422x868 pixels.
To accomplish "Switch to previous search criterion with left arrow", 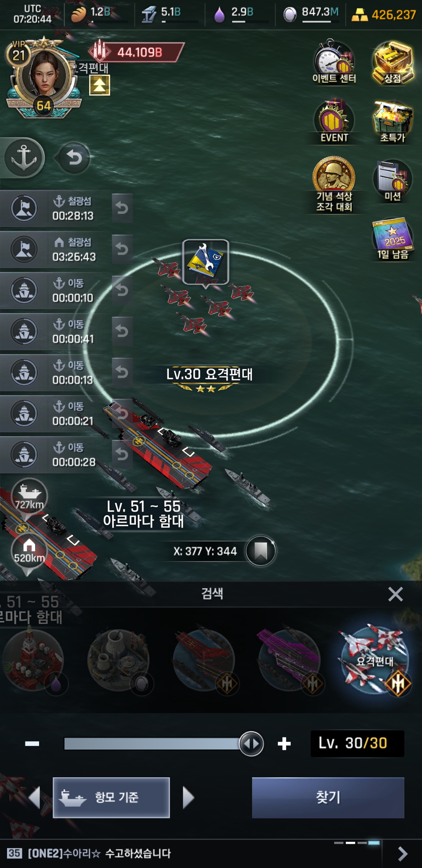I will pos(34,798).
